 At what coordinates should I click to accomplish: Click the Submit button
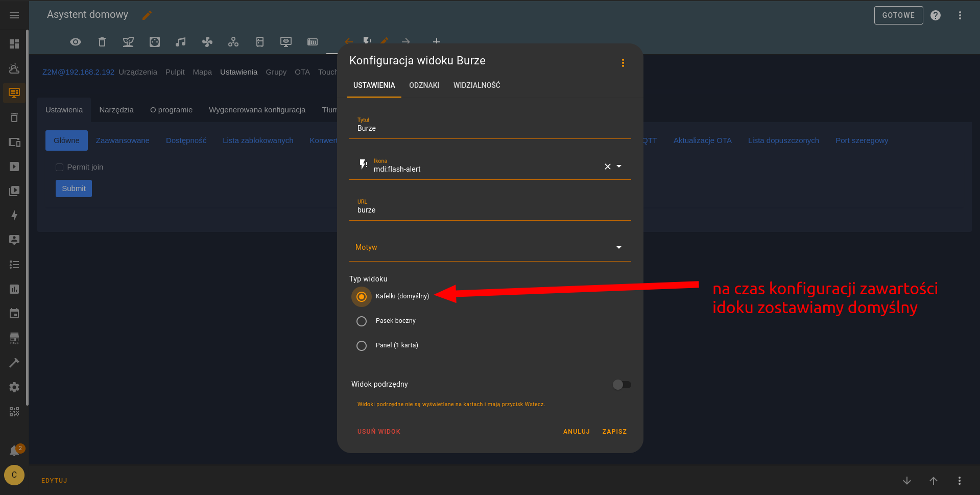pos(74,188)
